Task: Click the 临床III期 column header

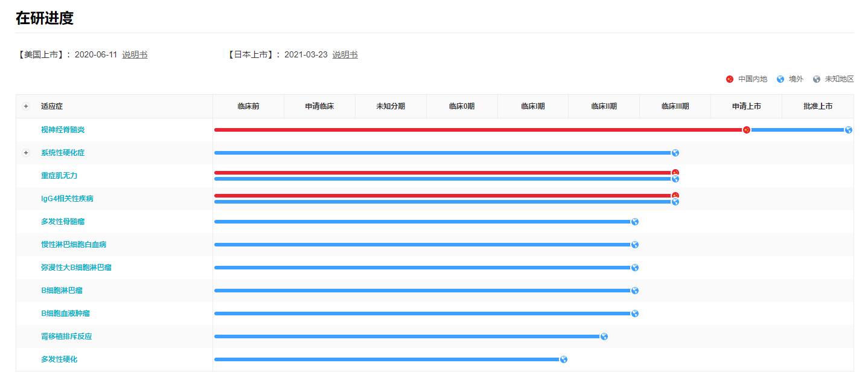Action: click(x=675, y=106)
